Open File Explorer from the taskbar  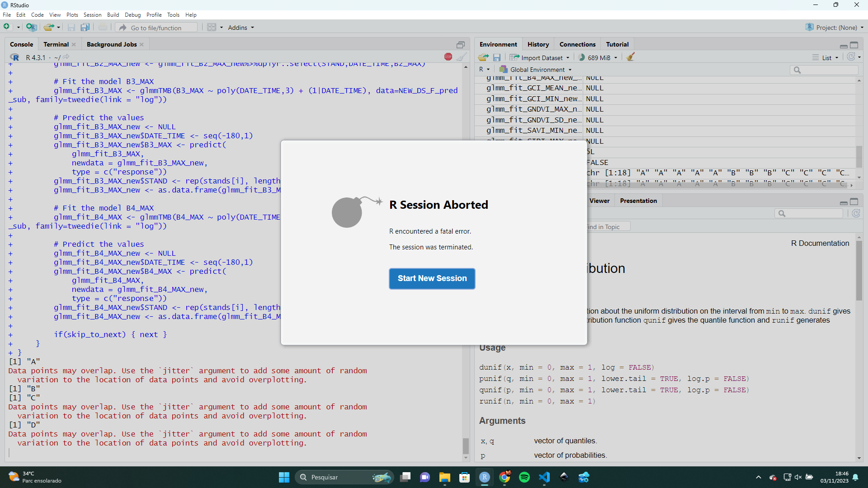445,477
